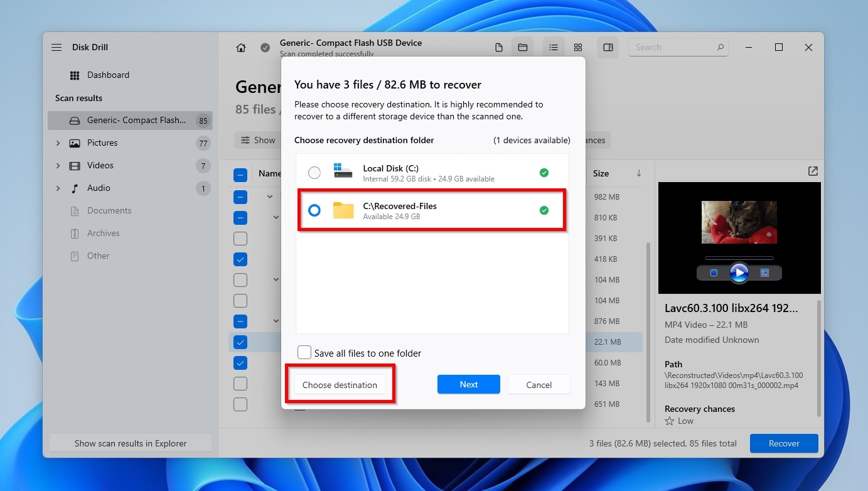
Task: Go to home via house icon
Action: click(x=241, y=48)
